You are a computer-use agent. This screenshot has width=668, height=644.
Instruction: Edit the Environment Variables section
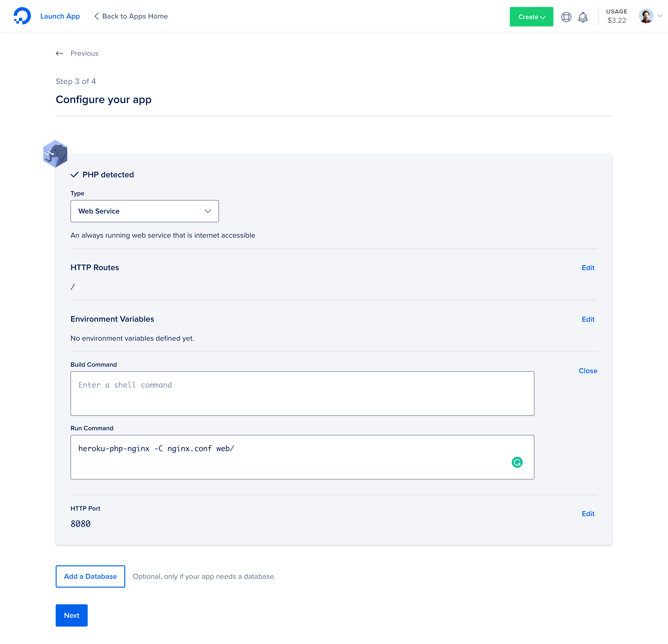pyautogui.click(x=588, y=319)
